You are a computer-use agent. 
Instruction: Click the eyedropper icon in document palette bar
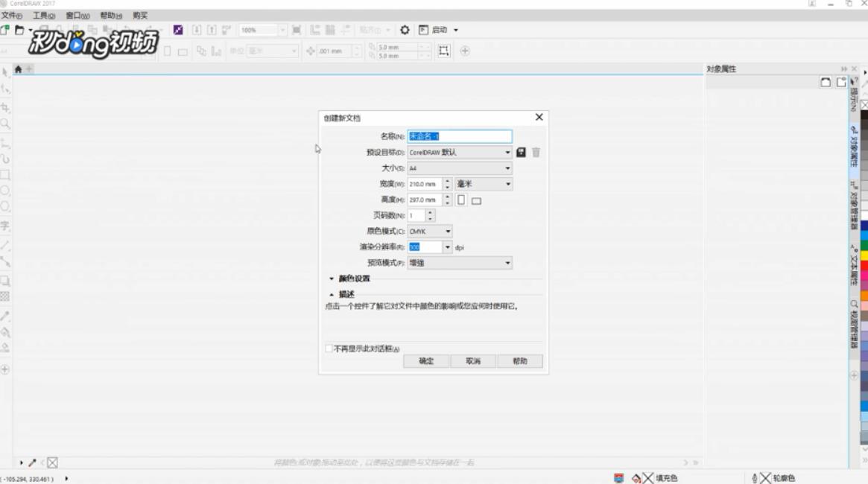32,462
